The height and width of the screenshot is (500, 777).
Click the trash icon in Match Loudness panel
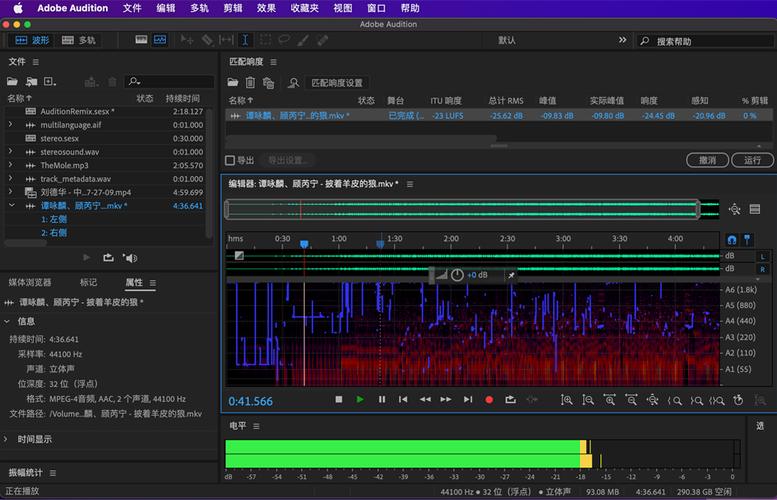pyautogui.click(x=251, y=83)
